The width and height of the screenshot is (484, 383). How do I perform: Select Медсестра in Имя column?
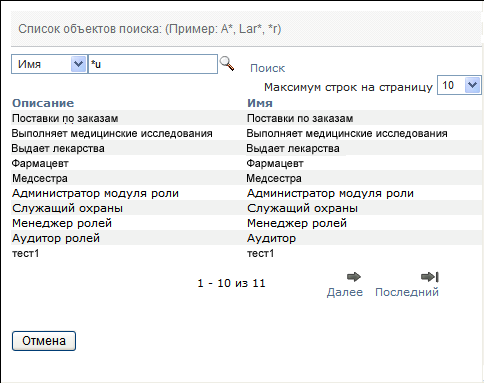(x=274, y=178)
